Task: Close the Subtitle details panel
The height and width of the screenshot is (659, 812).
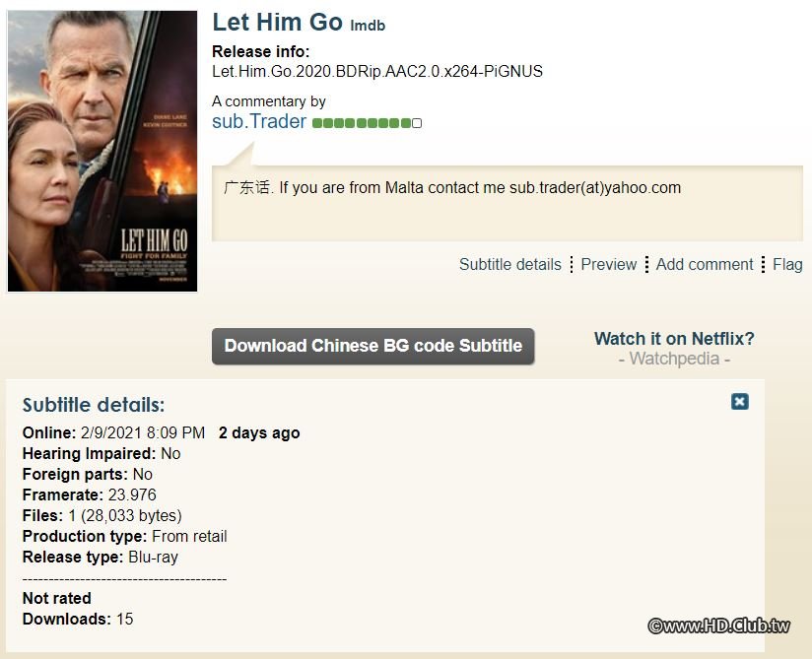Action: point(740,401)
